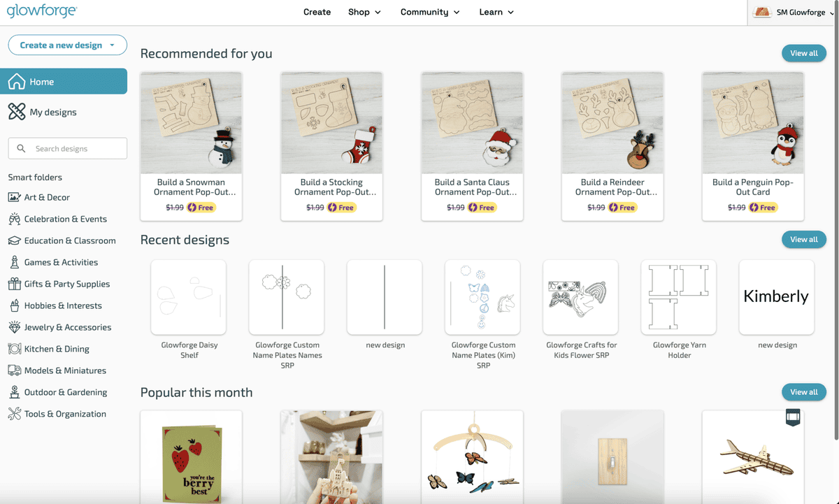View all Recent designs

click(x=803, y=240)
